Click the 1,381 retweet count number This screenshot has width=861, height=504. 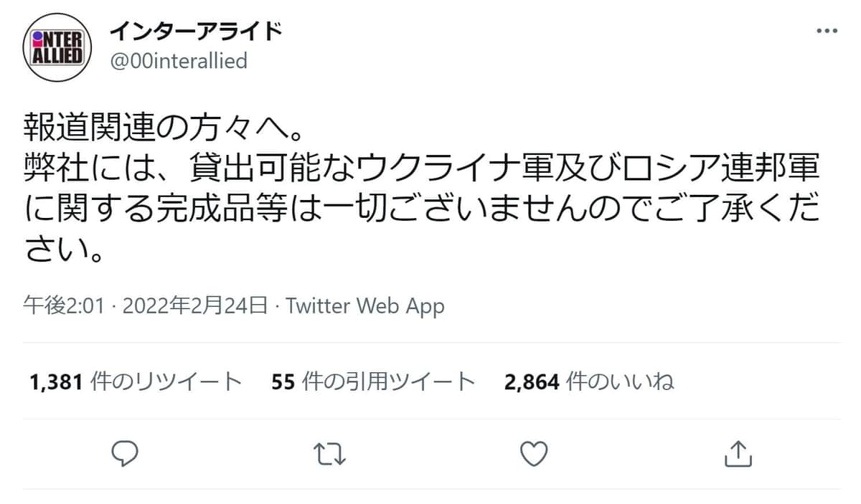tap(57, 381)
